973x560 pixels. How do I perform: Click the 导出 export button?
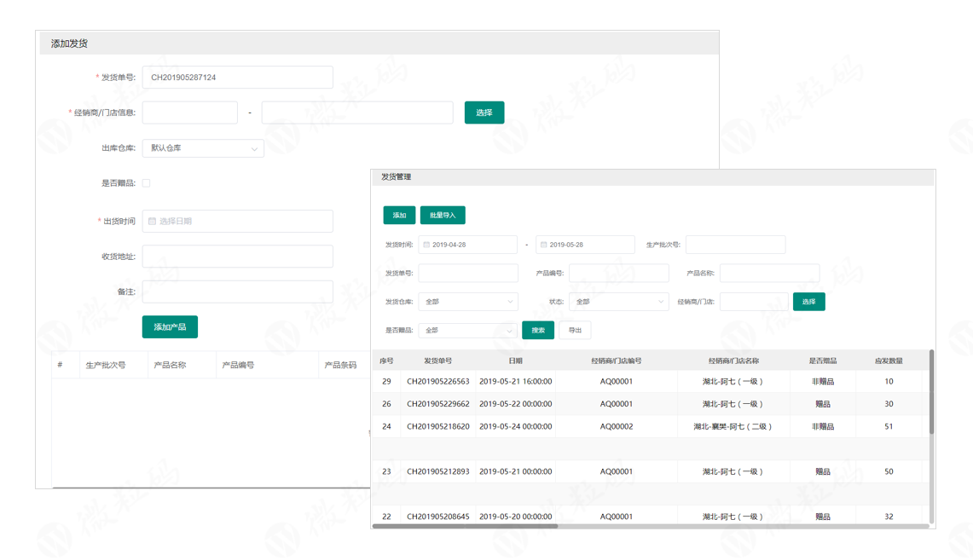coord(575,330)
